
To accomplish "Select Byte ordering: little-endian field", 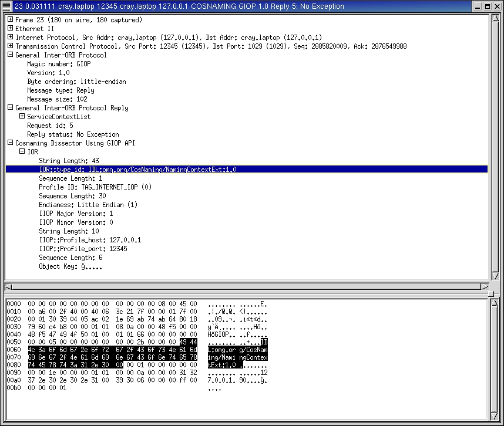I will click(76, 82).
